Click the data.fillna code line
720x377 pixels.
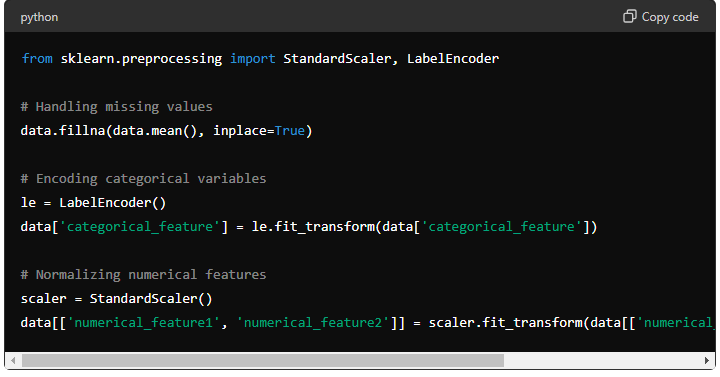coord(166,131)
